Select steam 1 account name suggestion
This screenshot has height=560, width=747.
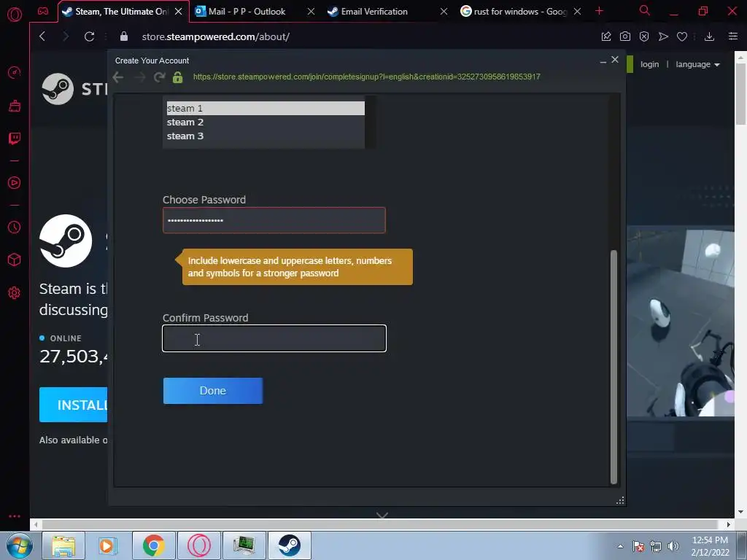tap(266, 108)
